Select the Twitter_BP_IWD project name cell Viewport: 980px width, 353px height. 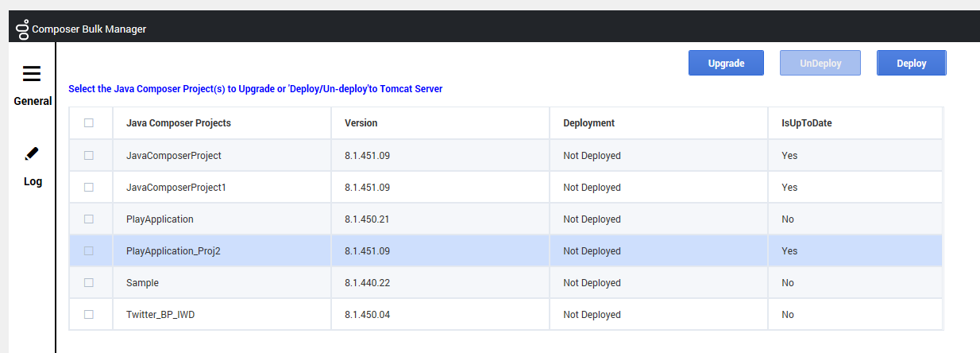click(222, 314)
